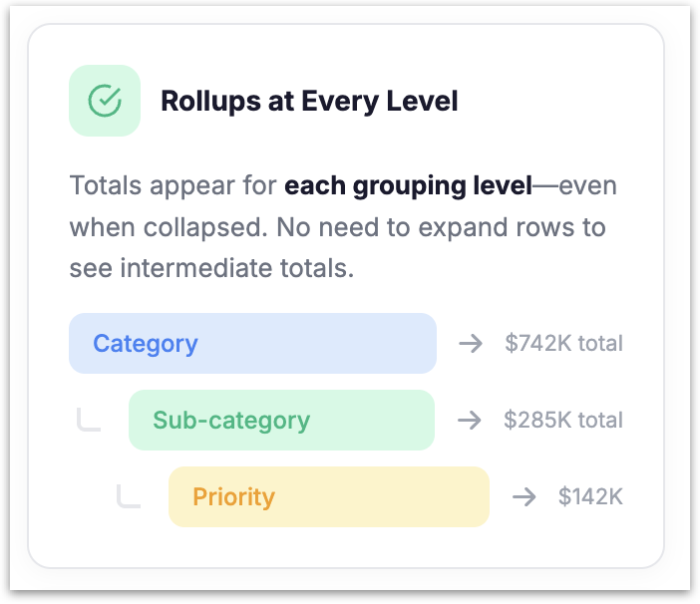Select the green Sub-category grouping pill
This screenshot has width=700, height=604.
(x=281, y=420)
